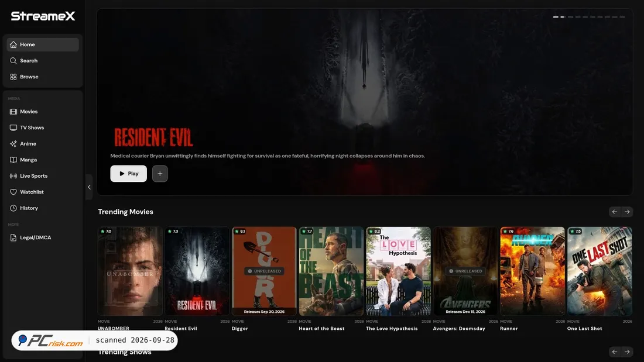Click the 7.6 rating badge on Runner

(508, 232)
